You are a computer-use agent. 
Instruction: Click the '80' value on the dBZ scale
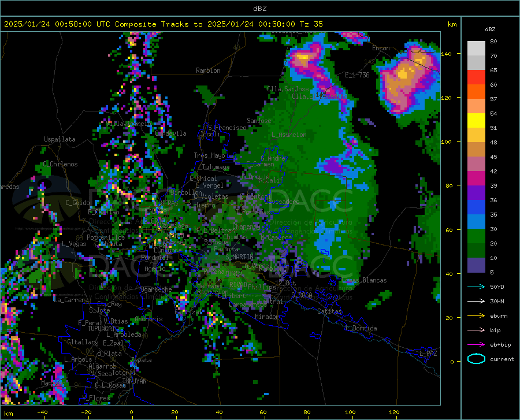click(493, 42)
